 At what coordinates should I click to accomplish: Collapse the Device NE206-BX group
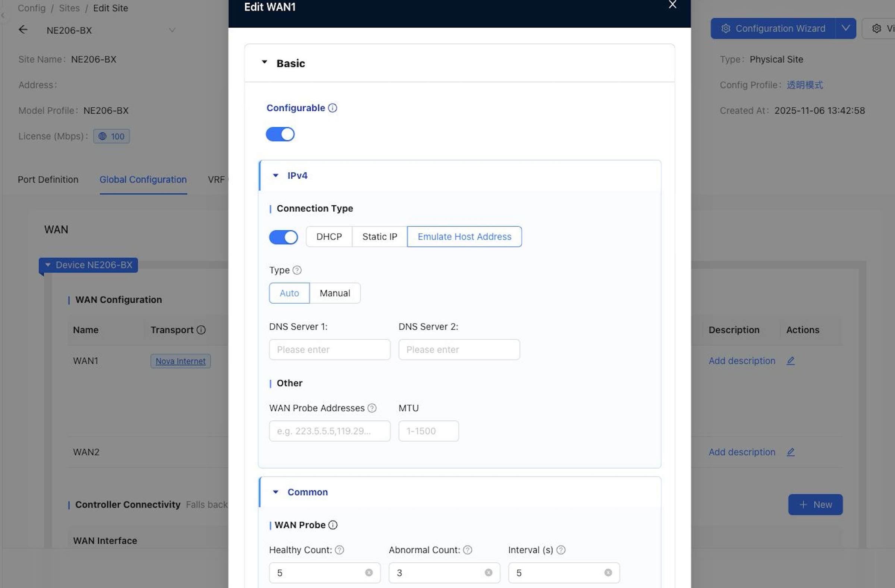48,265
